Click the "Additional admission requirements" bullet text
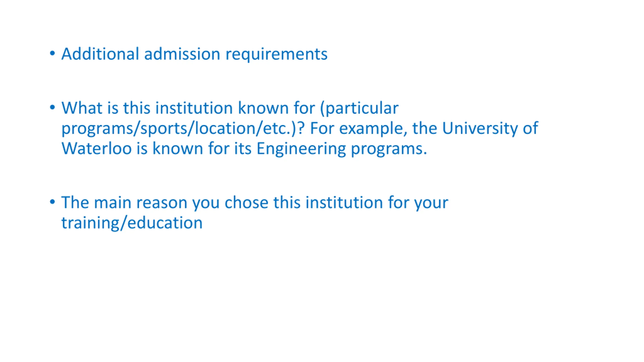Image resolution: width=644 pixels, height=362 pixels. (194, 54)
